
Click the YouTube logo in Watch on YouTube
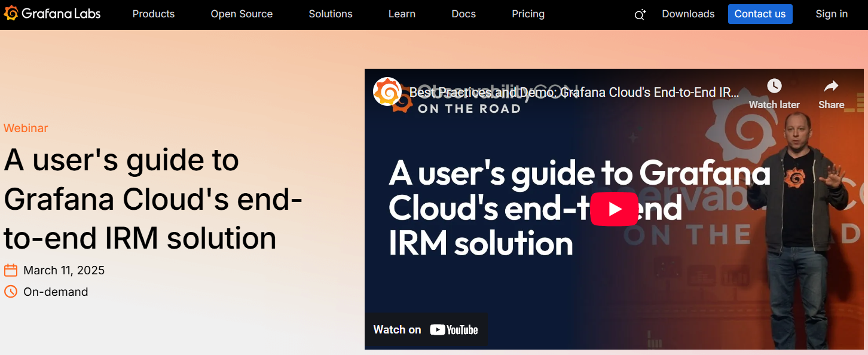point(454,329)
